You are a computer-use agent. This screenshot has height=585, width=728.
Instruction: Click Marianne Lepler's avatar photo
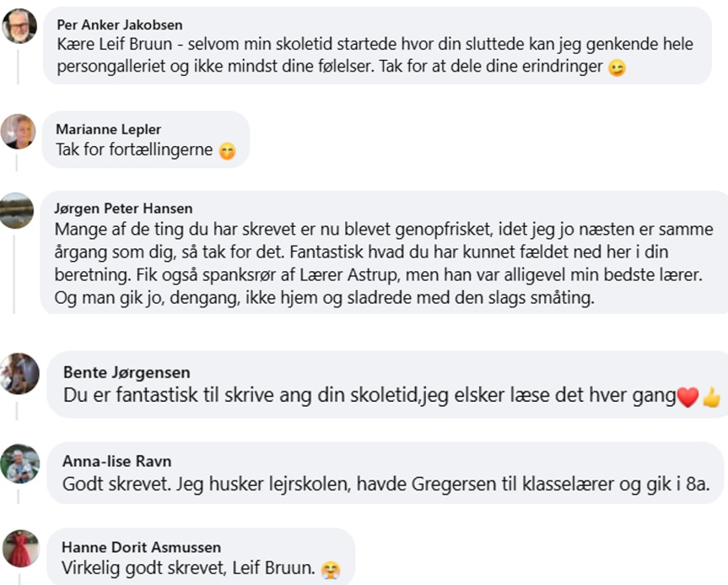[x=18, y=132]
